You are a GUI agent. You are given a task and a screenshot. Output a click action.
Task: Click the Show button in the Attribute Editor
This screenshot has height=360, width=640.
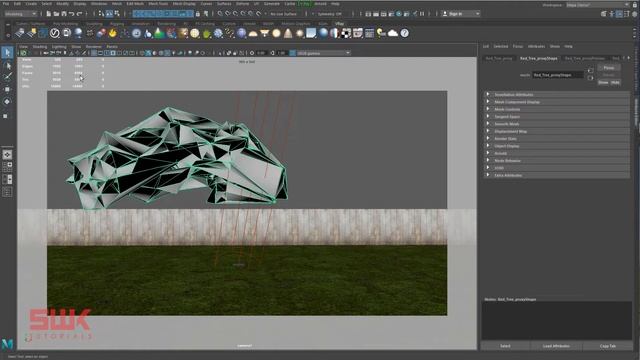603,82
